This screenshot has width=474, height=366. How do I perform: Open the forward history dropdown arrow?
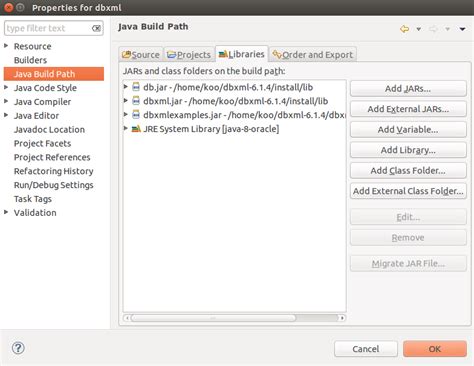(x=447, y=29)
